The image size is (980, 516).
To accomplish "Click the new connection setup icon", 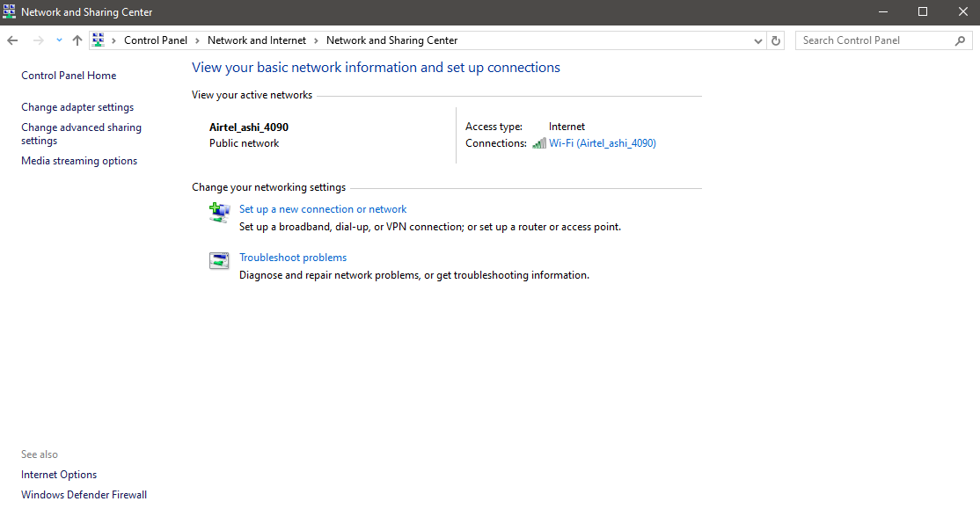I will 219,213.
